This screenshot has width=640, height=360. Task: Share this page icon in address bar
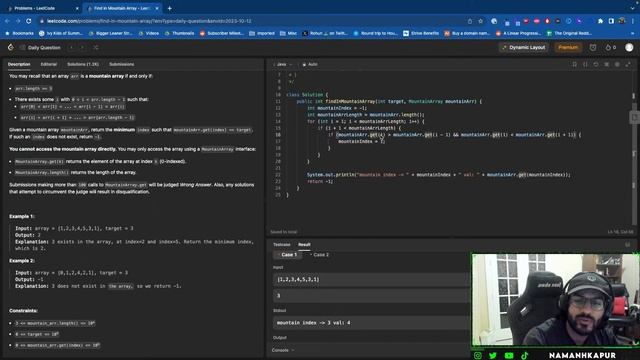click(x=469, y=21)
